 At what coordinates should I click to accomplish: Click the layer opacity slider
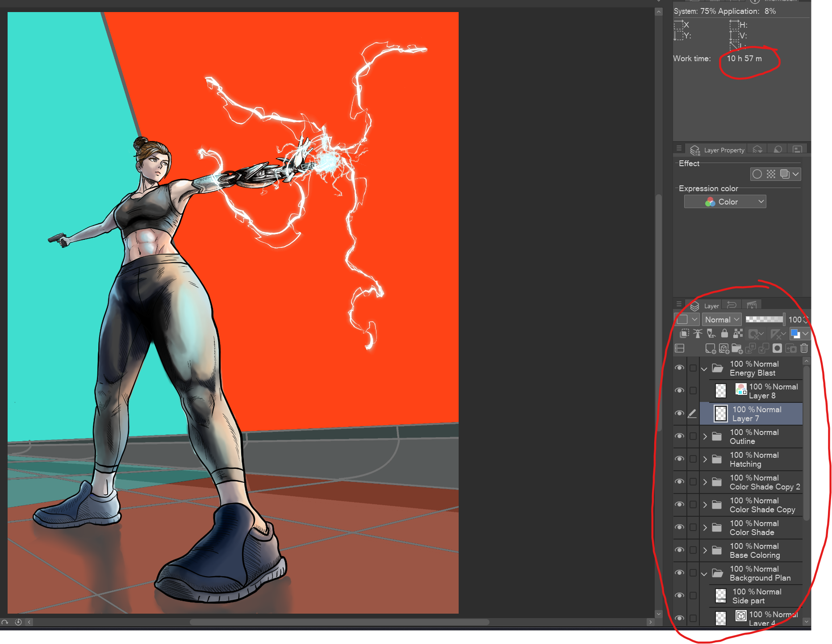click(x=764, y=319)
